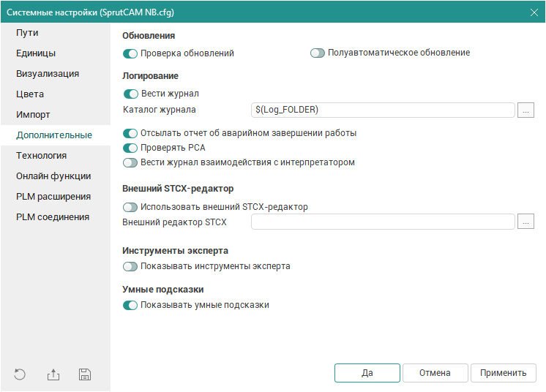The height and width of the screenshot is (392, 546).
Task: Browse for the Каталог журнала folder
Action: (526, 110)
